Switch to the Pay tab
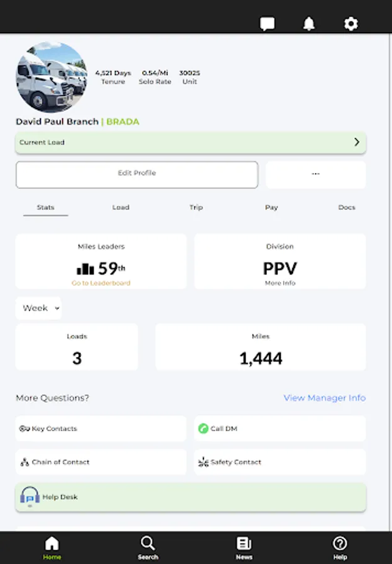The width and height of the screenshot is (392, 564). (271, 207)
